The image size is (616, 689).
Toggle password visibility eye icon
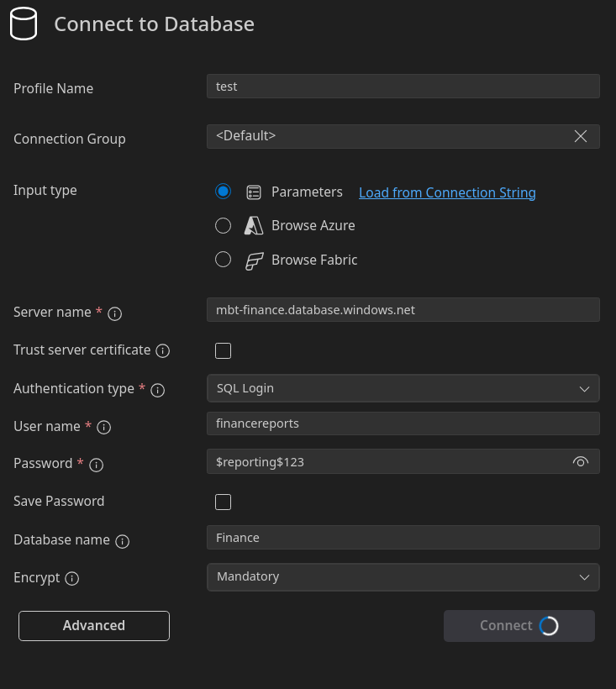tap(580, 462)
